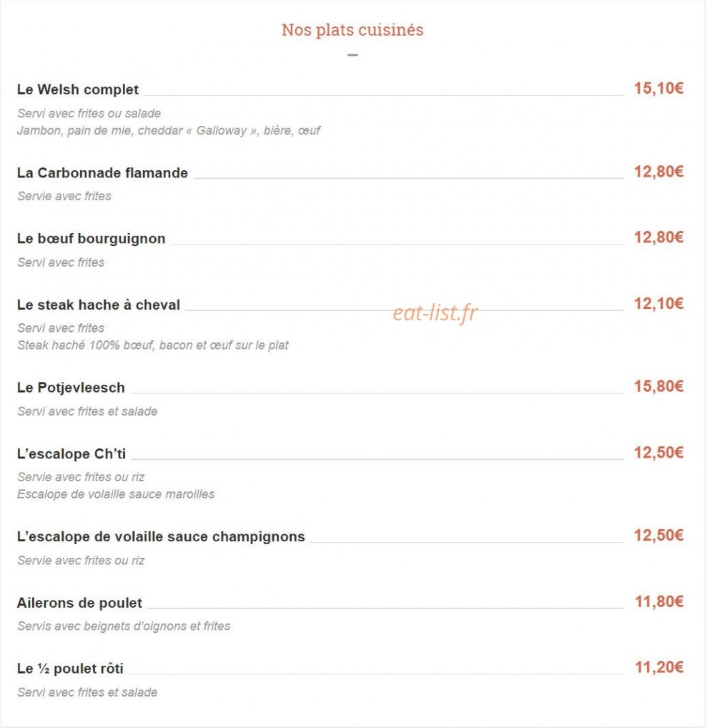
Task: Click the 12,10€ steak price
Action: pyautogui.click(x=658, y=304)
